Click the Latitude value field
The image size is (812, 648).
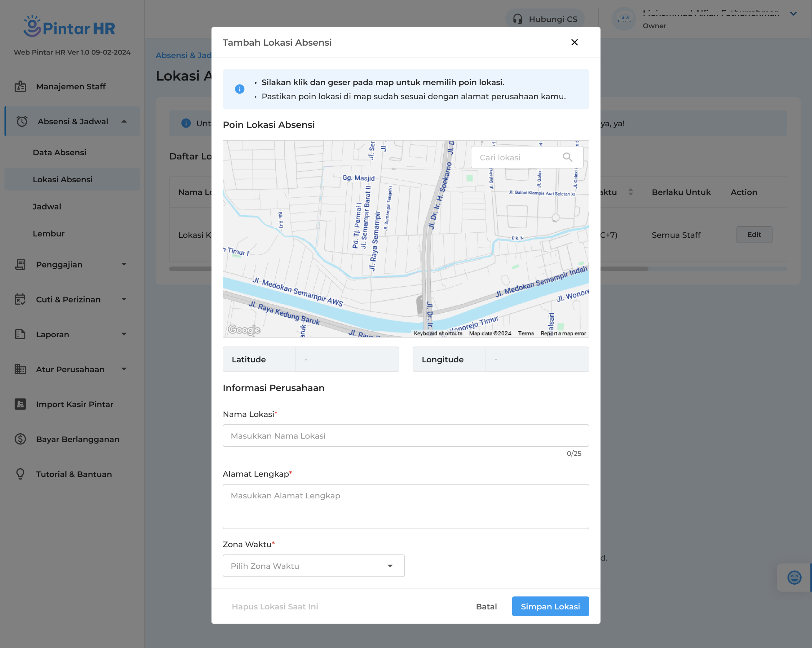click(347, 360)
